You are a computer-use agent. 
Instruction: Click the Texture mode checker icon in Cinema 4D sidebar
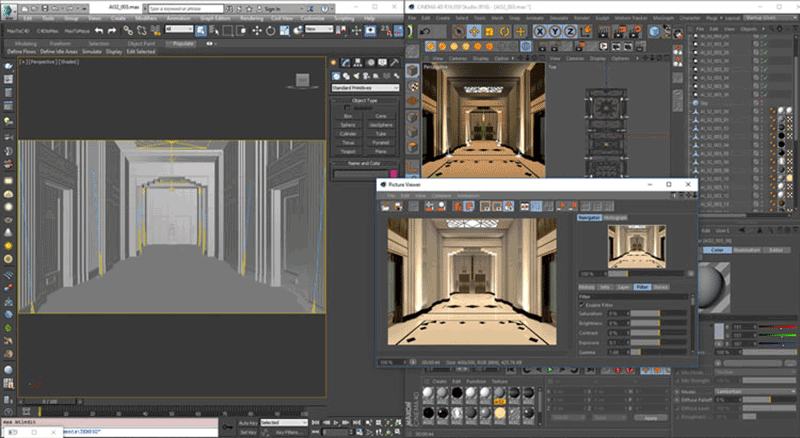pos(414,86)
